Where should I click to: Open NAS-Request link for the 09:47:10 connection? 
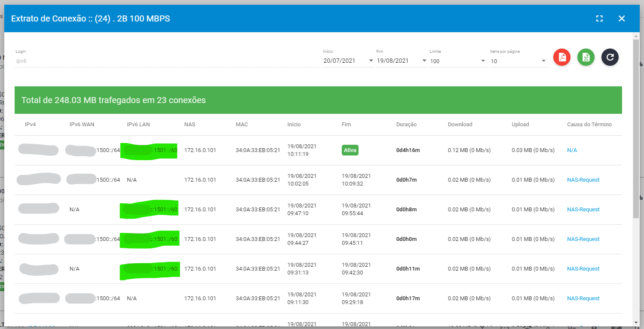pyautogui.click(x=583, y=210)
